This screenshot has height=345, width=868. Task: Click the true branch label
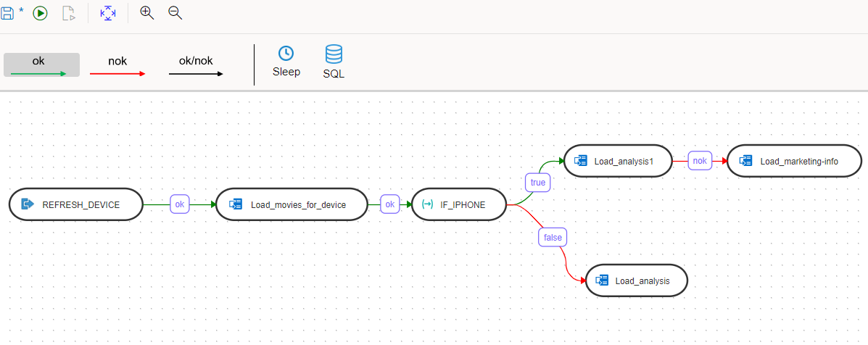pyautogui.click(x=537, y=182)
